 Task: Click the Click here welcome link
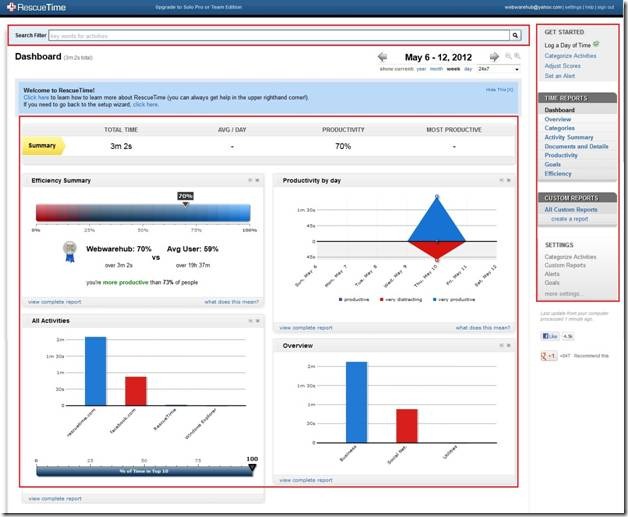[x=36, y=97]
